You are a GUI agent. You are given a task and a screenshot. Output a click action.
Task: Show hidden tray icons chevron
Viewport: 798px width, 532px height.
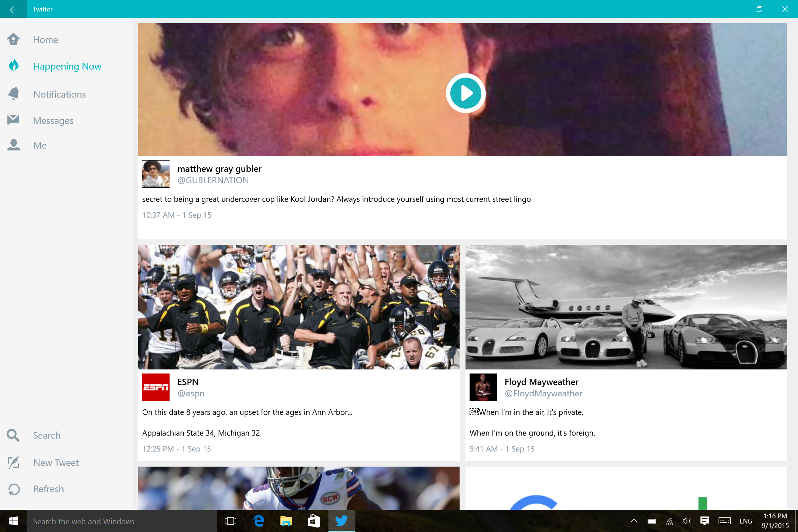tap(634, 521)
